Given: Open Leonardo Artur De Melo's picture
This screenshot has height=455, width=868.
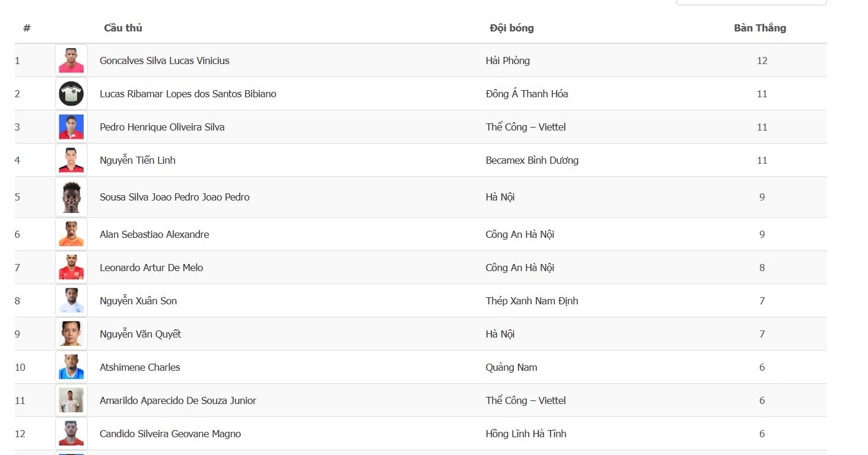Looking at the screenshot, I should [71, 268].
